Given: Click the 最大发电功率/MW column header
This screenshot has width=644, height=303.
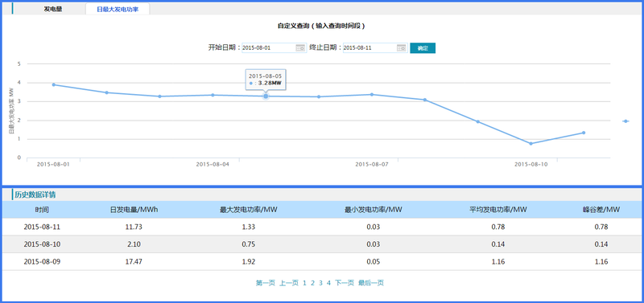Looking at the screenshot, I should click(249, 210).
